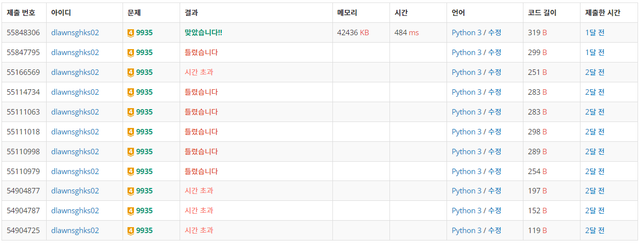
Task: Click the '언어' column header
Action: tap(458, 13)
